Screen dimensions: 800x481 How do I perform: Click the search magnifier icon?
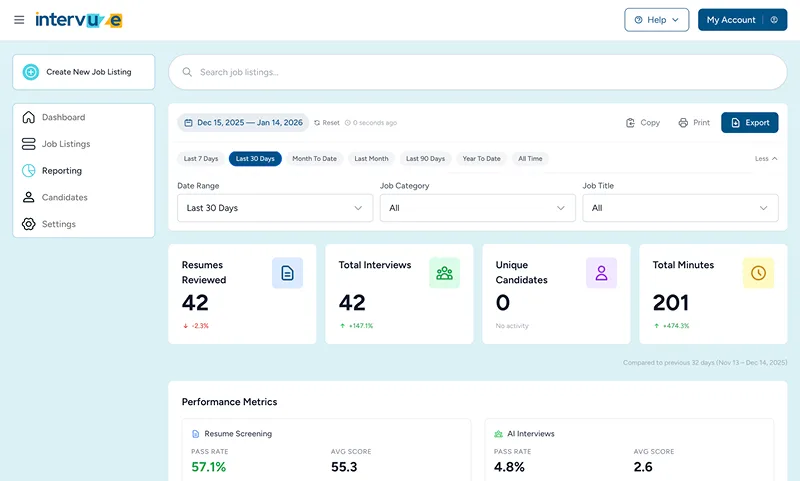pyautogui.click(x=186, y=72)
